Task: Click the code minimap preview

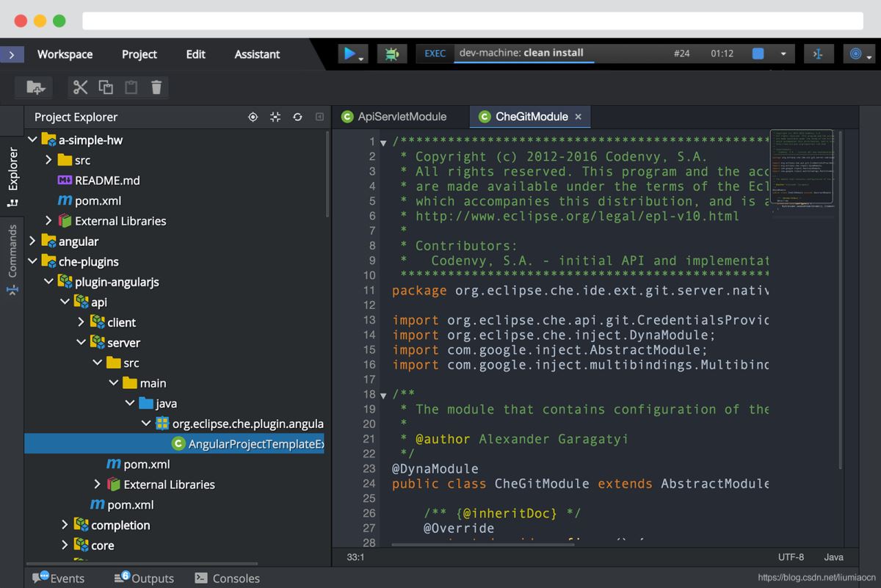Action: [x=802, y=167]
